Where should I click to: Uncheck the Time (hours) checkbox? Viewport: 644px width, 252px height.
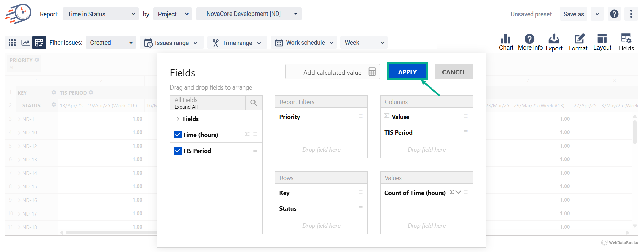click(x=178, y=135)
